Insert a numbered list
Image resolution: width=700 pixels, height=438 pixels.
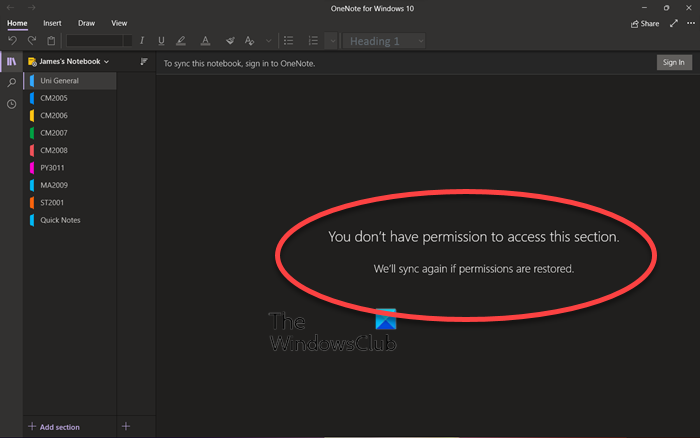pos(313,41)
